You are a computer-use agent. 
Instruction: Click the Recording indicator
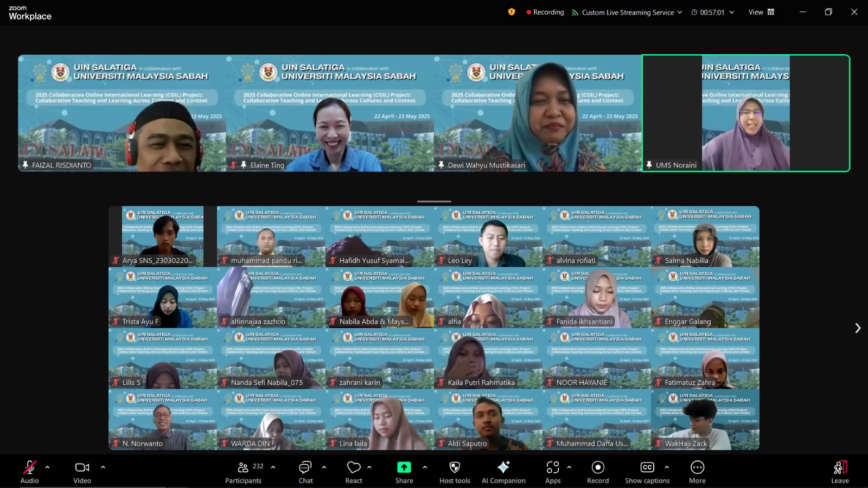(x=545, y=12)
